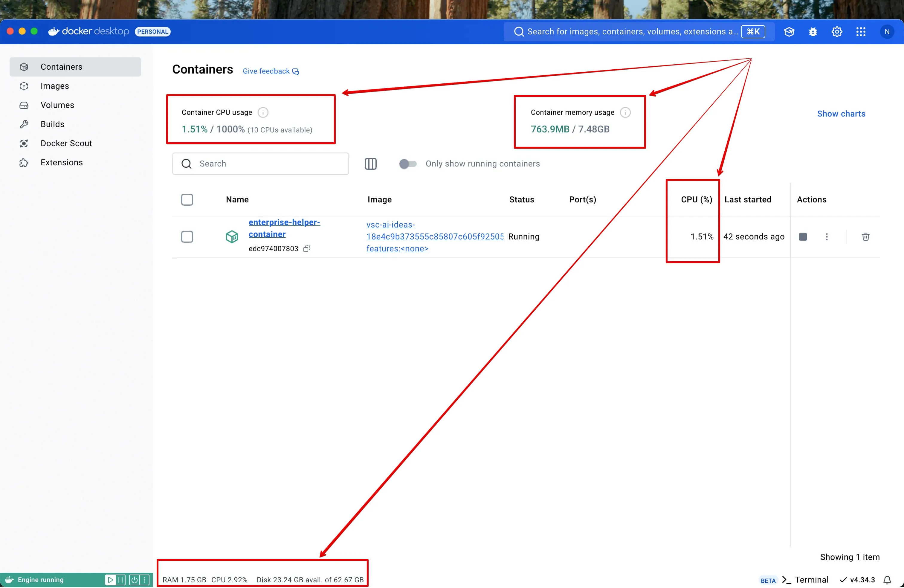
Task: Click the engine power button icon
Action: (135, 580)
